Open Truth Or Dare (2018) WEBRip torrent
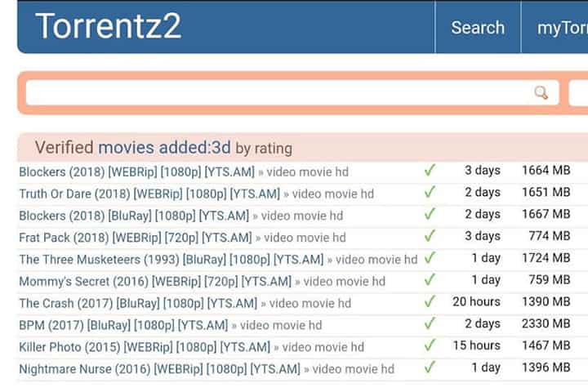Image resolution: width=588 pixels, height=392 pixels. 149,194
